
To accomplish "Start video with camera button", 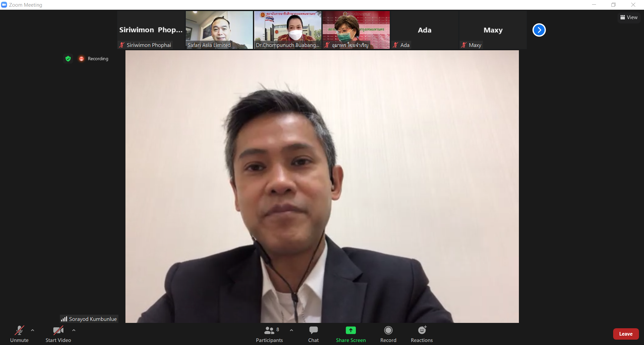I will point(58,334).
